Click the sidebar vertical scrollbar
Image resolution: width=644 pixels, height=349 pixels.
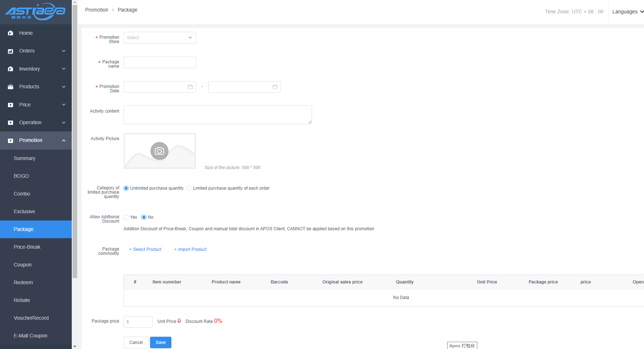coord(75,145)
